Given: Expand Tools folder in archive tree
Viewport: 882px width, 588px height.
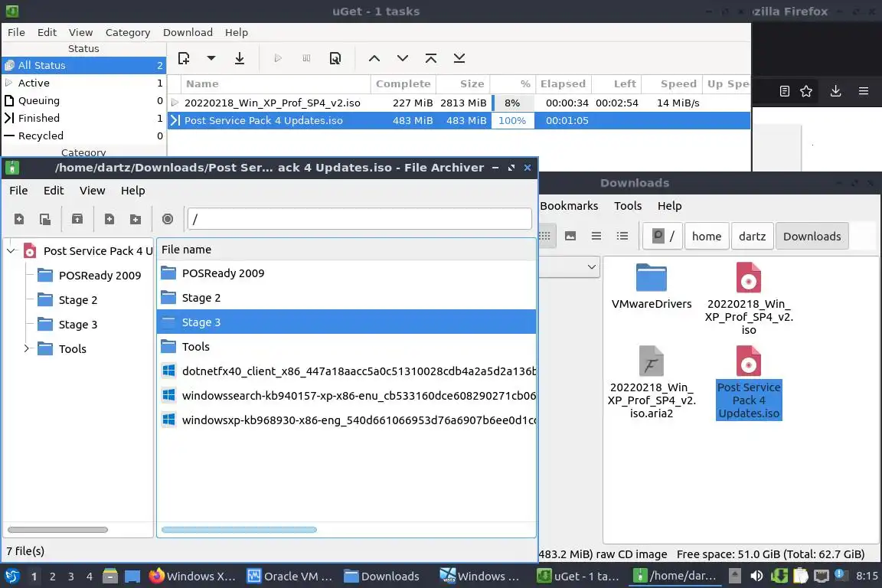Looking at the screenshot, I should point(27,349).
